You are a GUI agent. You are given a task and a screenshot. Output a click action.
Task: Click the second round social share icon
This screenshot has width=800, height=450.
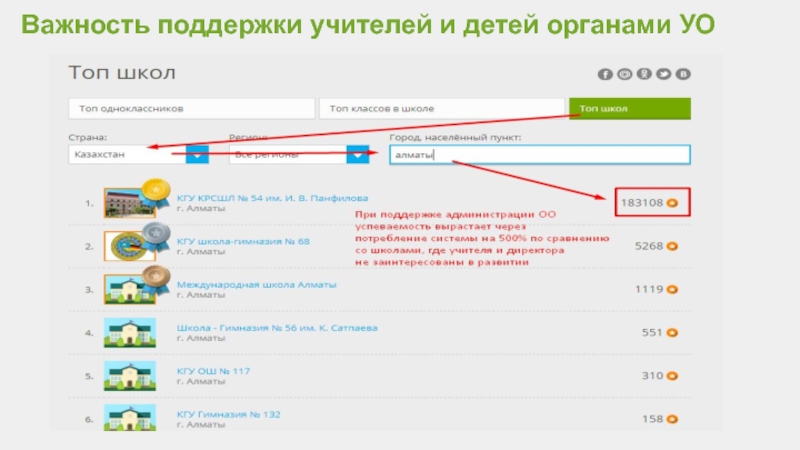tap(624, 74)
